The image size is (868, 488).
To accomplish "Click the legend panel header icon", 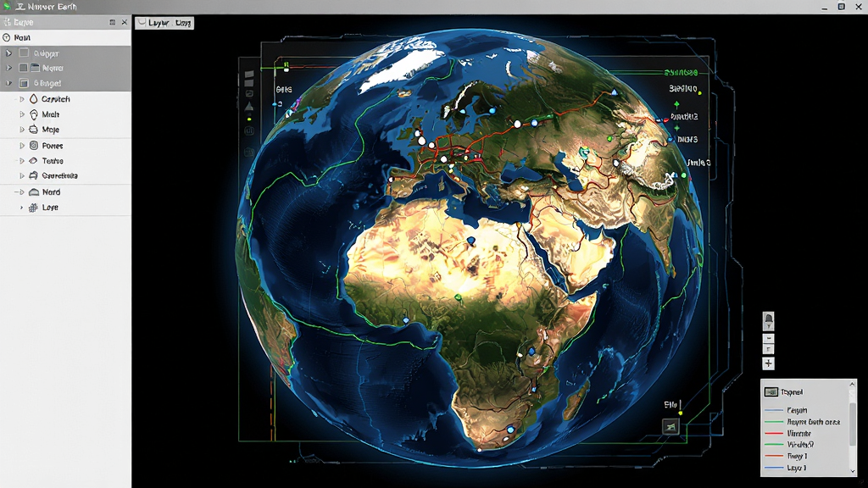I will click(771, 392).
